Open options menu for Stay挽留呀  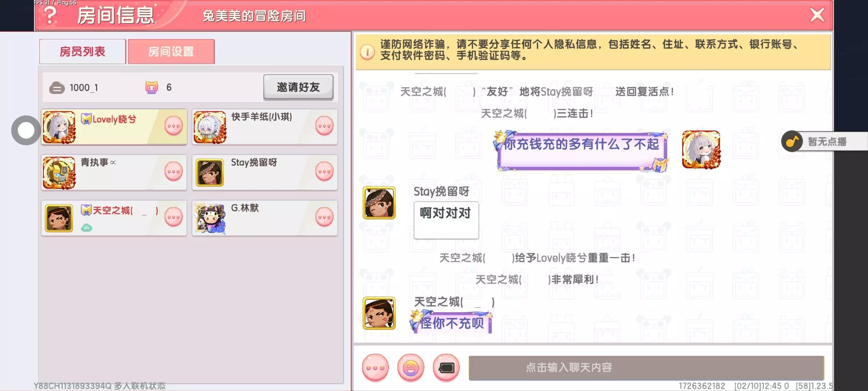(324, 172)
